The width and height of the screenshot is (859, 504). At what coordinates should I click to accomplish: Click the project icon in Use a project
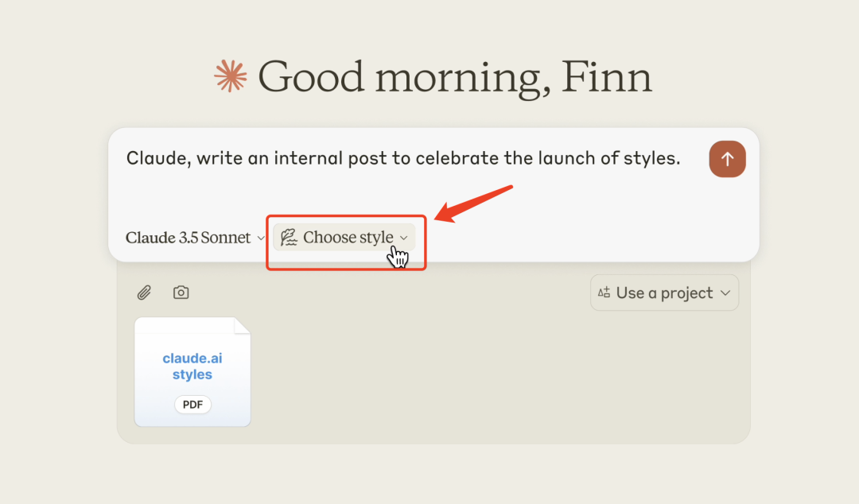(604, 293)
